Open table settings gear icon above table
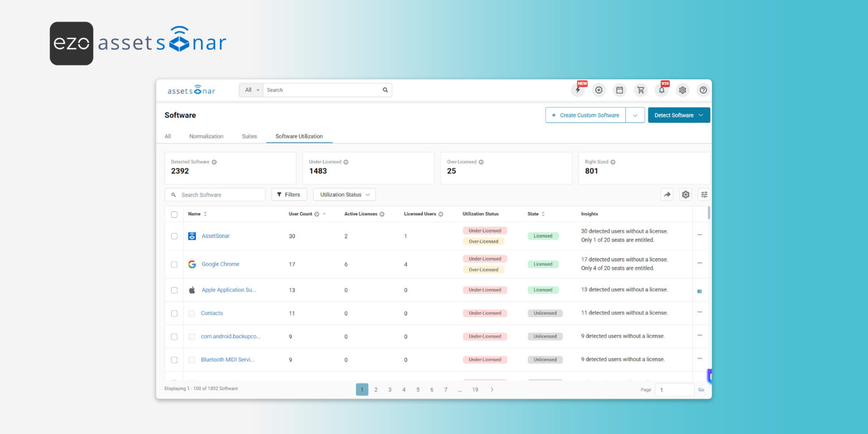Viewport: 868px width, 434px height. pos(686,194)
